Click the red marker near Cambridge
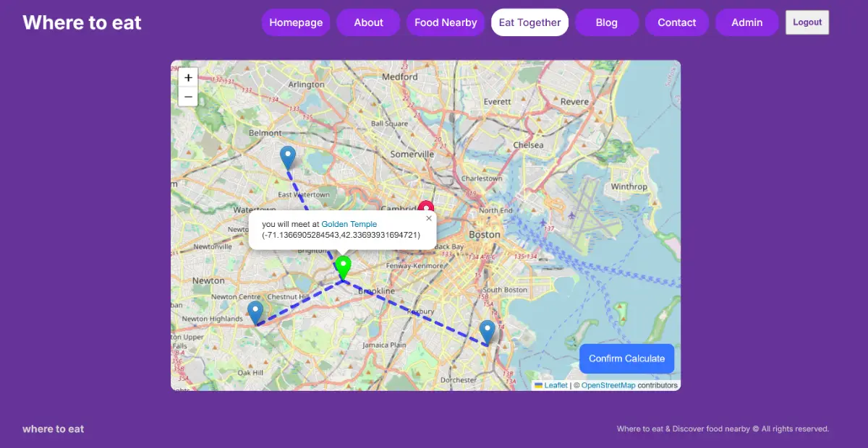This screenshot has width=868, height=448. 426,207
